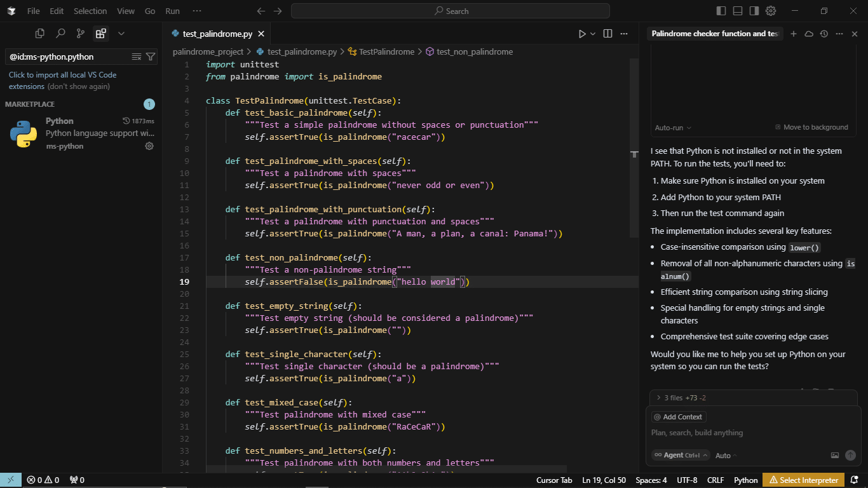The image size is (868, 488).
Task: Clear extensions search results icon
Action: click(x=136, y=57)
